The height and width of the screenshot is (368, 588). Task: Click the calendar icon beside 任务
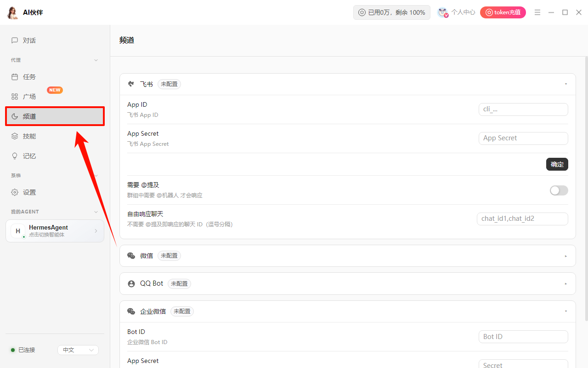(15, 77)
